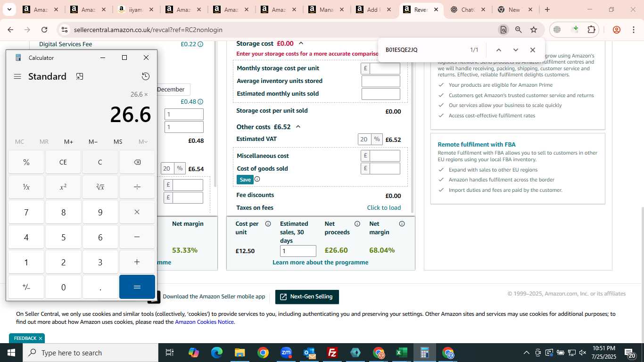Click Estimated sales 30 days field
Viewport: 644px width, 362px height.
click(x=298, y=251)
